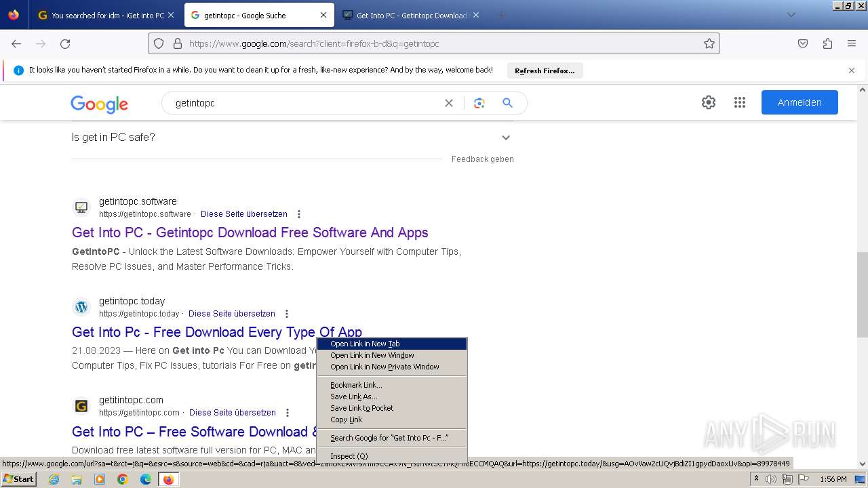The height and width of the screenshot is (488, 868).
Task: Show hidden system tray icons
Action: coord(756,479)
